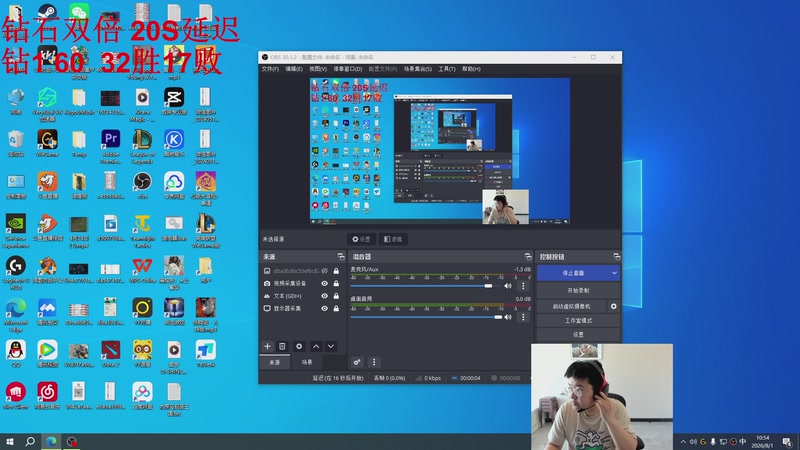Expand the system tray hidden icons chevron

(683, 442)
